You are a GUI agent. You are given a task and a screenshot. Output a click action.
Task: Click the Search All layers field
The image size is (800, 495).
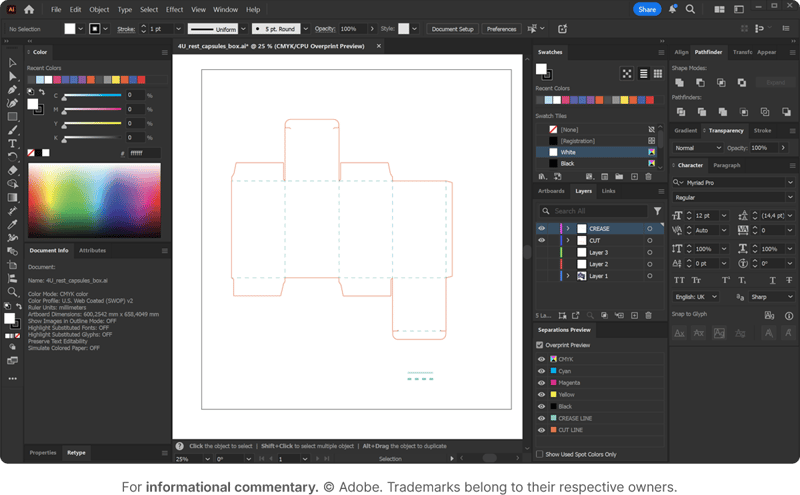point(593,211)
